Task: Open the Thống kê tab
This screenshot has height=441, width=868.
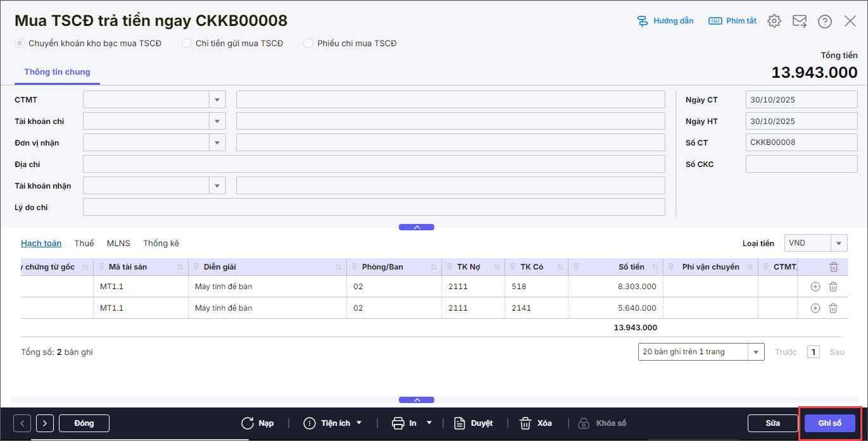Action: (x=161, y=243)
